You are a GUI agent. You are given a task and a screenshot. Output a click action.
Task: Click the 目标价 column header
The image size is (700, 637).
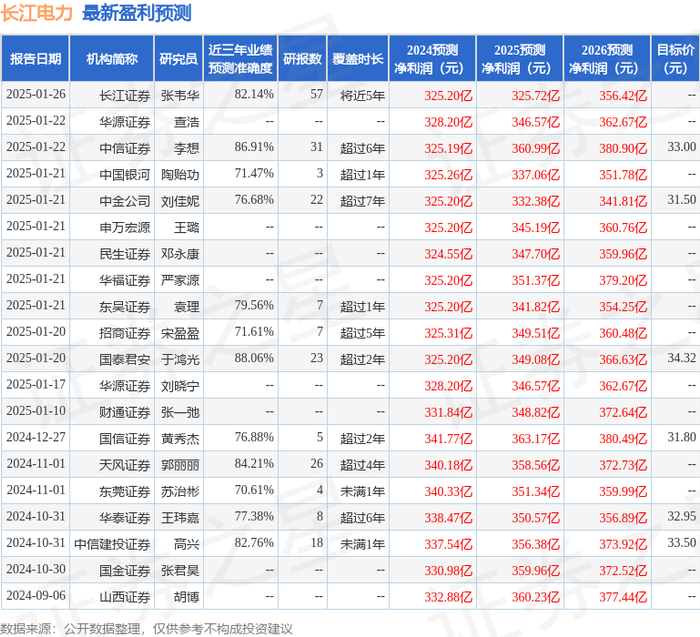point(675,59)
